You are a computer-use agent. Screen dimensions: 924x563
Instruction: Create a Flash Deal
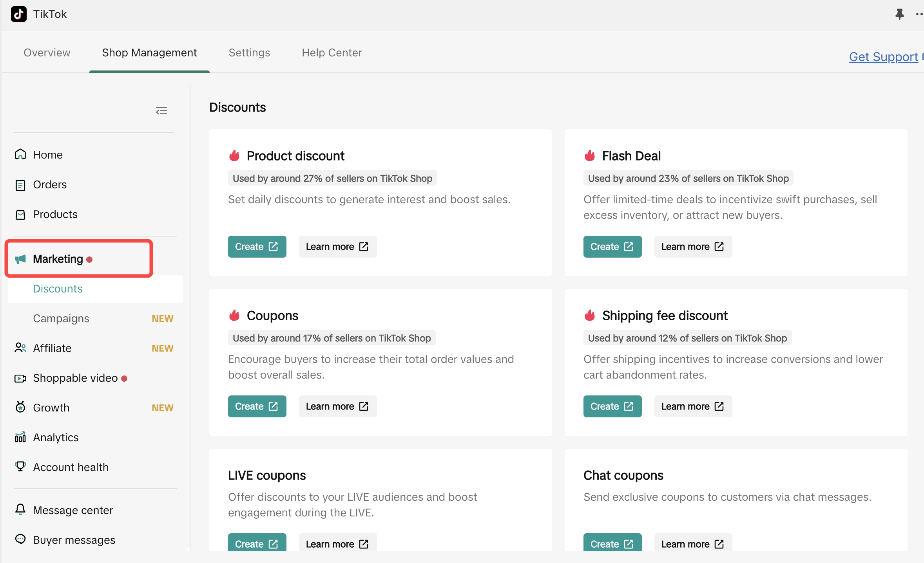[612, 247]
